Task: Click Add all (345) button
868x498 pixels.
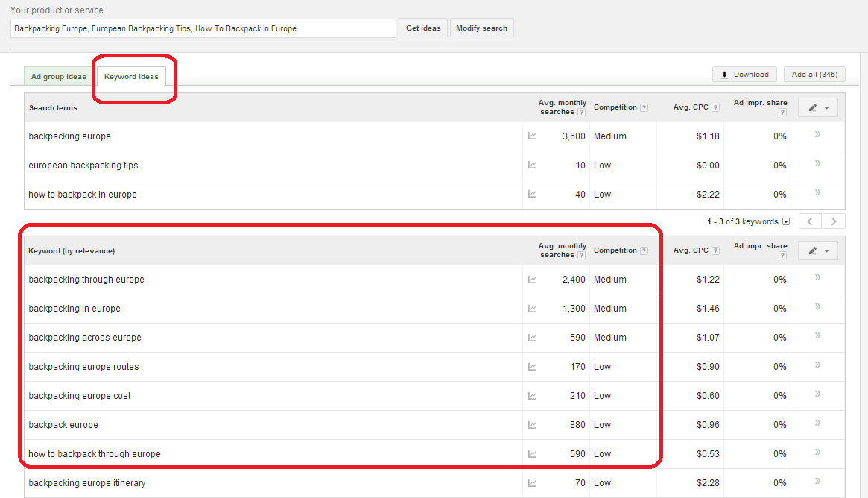Action: click(814, 75)
